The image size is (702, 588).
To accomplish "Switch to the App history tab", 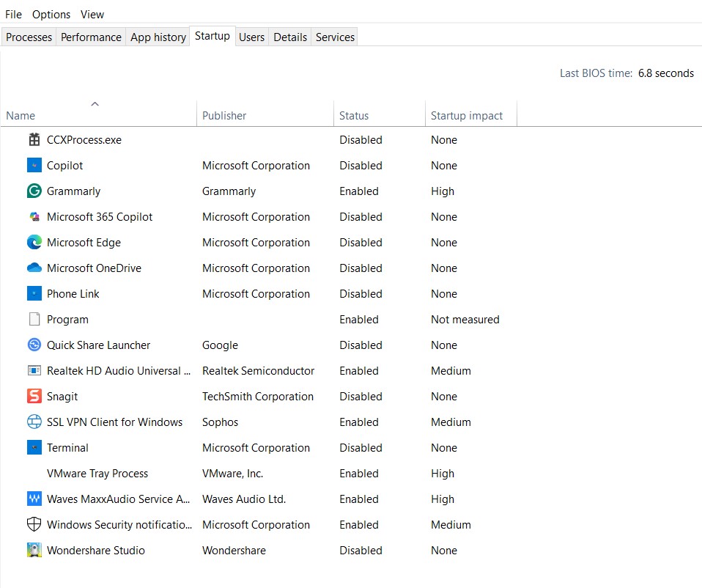I will point(158,37).
